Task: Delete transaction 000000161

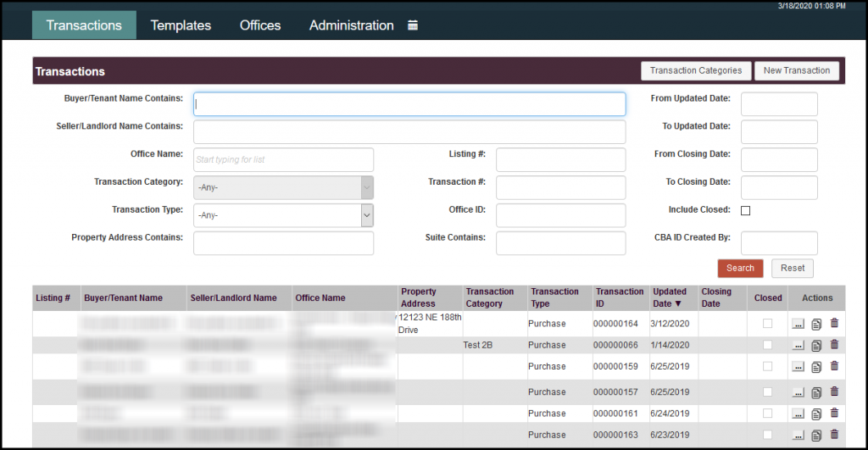Action: click(834, 413)
